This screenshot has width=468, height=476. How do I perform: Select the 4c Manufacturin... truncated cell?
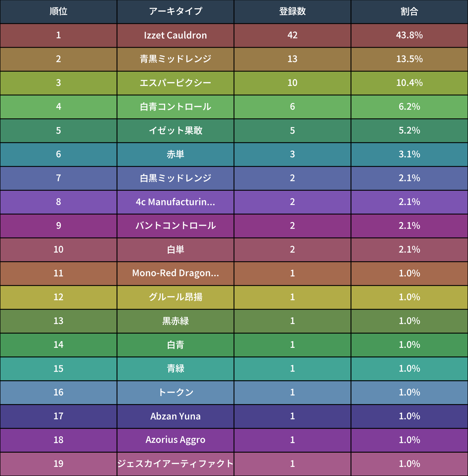click(x=175, y=202)
